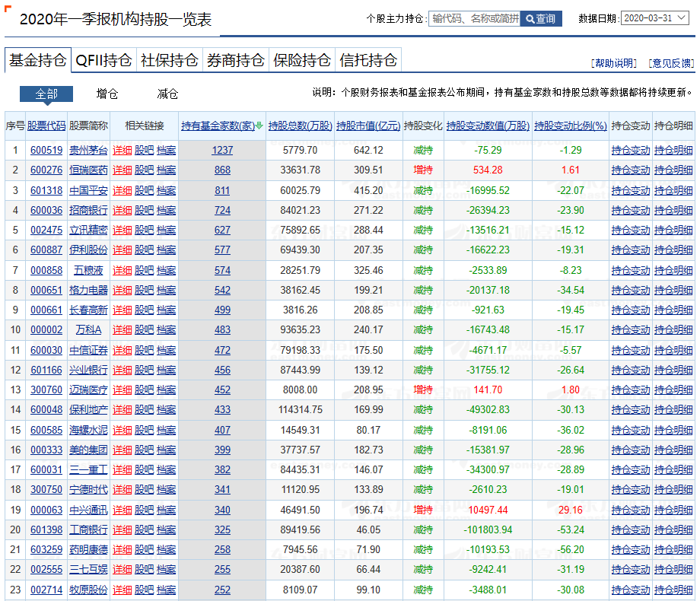Select 中兴通讯 change value 10497.44

point(488,510)
